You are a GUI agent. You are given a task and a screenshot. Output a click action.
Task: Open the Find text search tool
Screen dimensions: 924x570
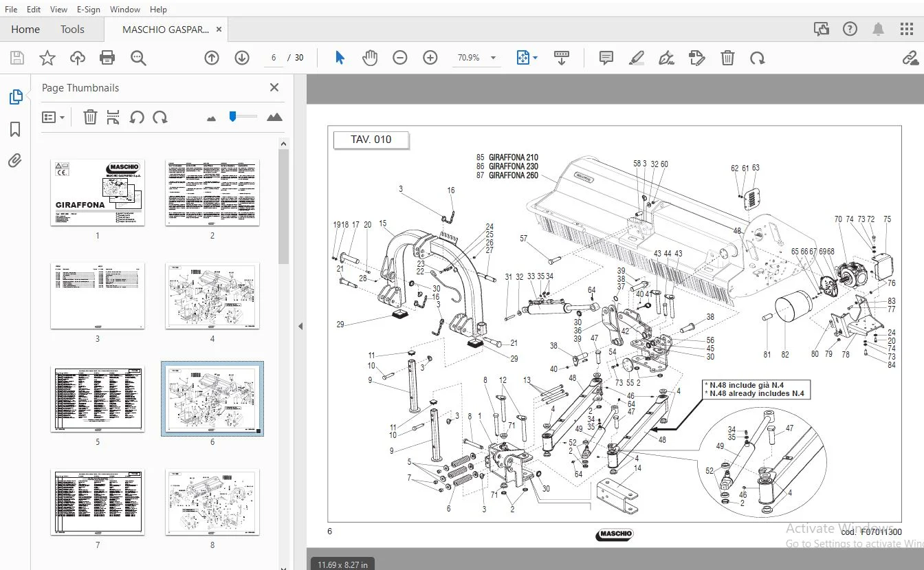pyautogui.click(x=138, y=58)
